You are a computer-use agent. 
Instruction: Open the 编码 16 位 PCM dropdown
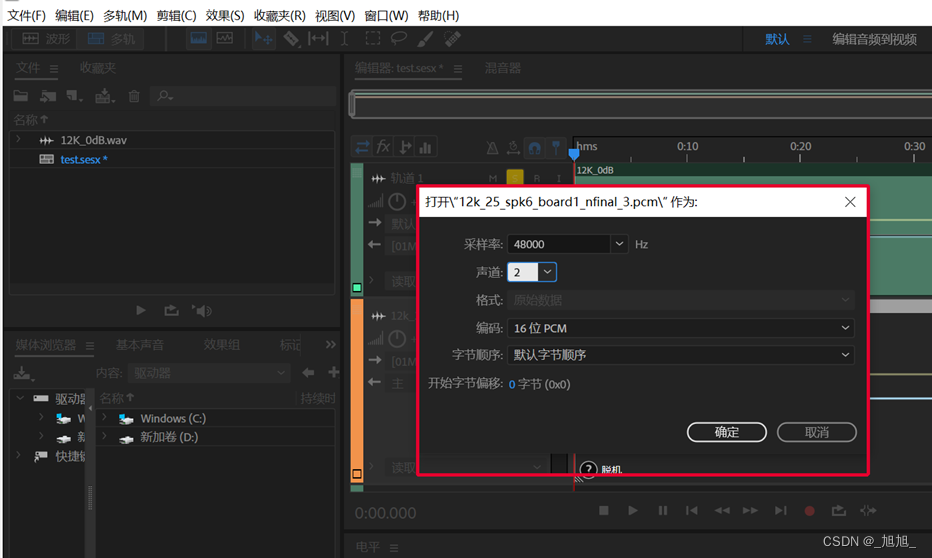pyautogui.click(x=681, y=328)
